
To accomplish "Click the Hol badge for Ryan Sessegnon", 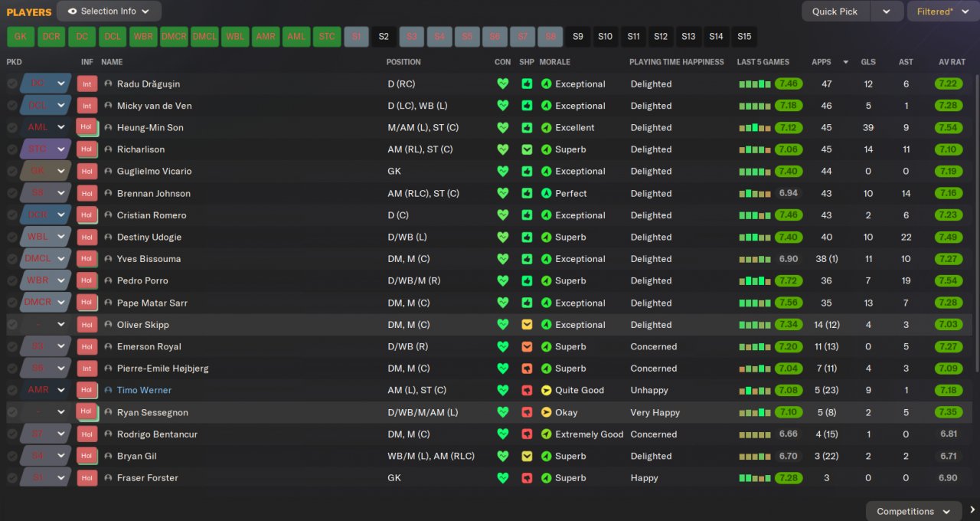I will tap(87, 412).
